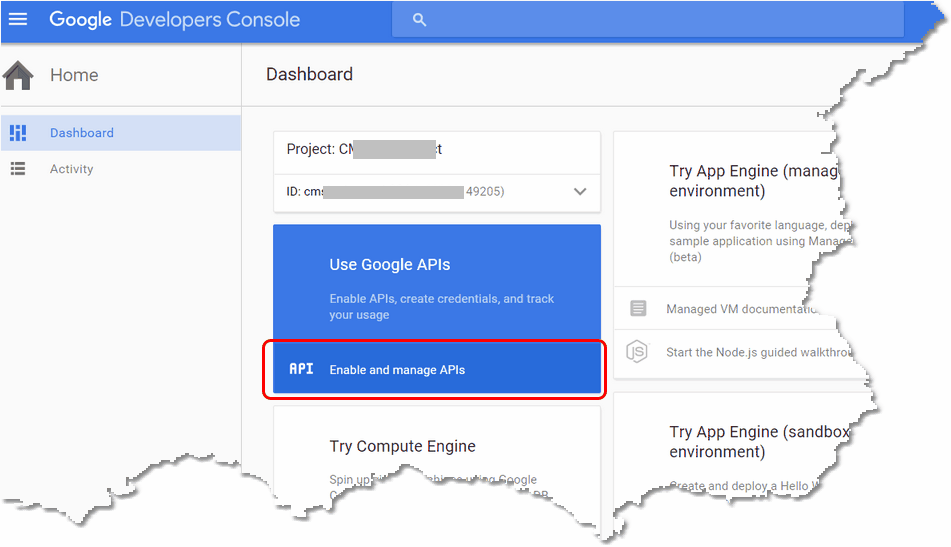Click the Managed VM documentation page icon
The image size is (951, 547).
pyautogui.click(x=638, y=308)
